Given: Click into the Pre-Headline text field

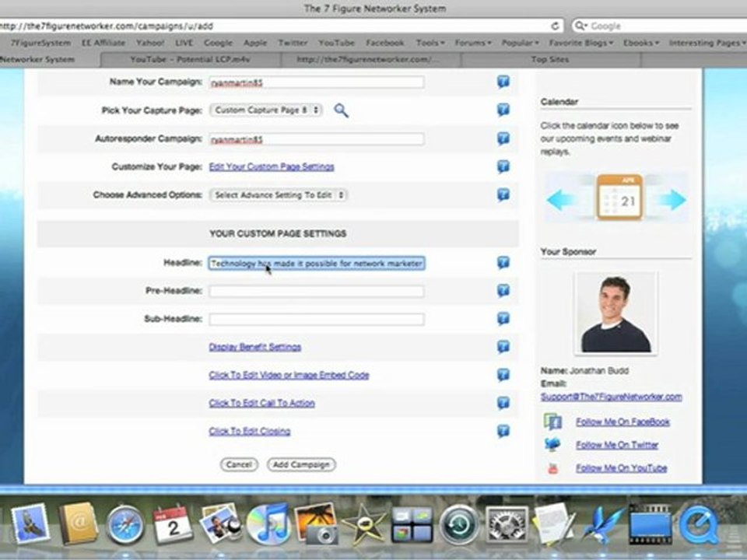Looking at the screenshot, I should point(317,291).
